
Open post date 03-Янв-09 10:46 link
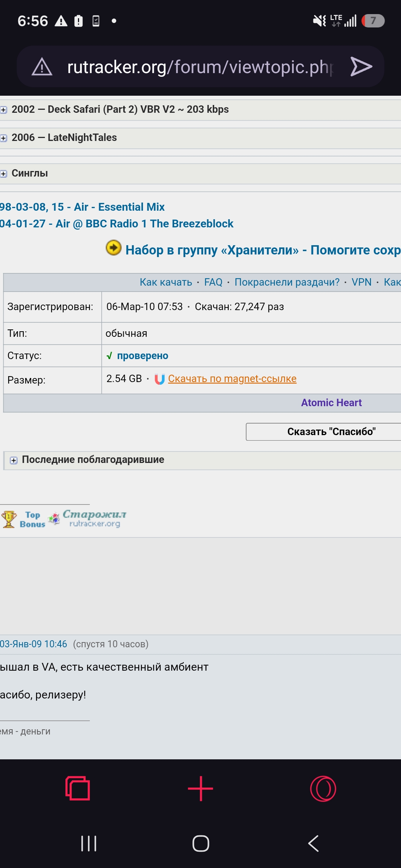(x=33, y=644)
